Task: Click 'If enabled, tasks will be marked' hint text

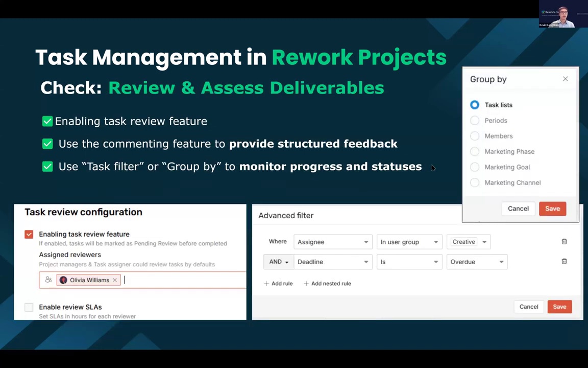Action: [x=133, y=243]
